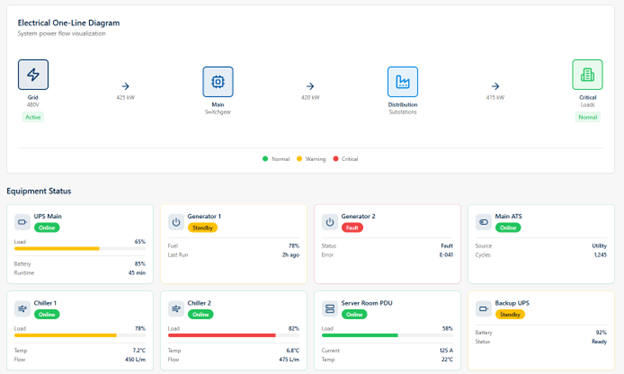Click the Main ATS cycles value 1,245
This screenshot has height=374, width=624.
600,255
